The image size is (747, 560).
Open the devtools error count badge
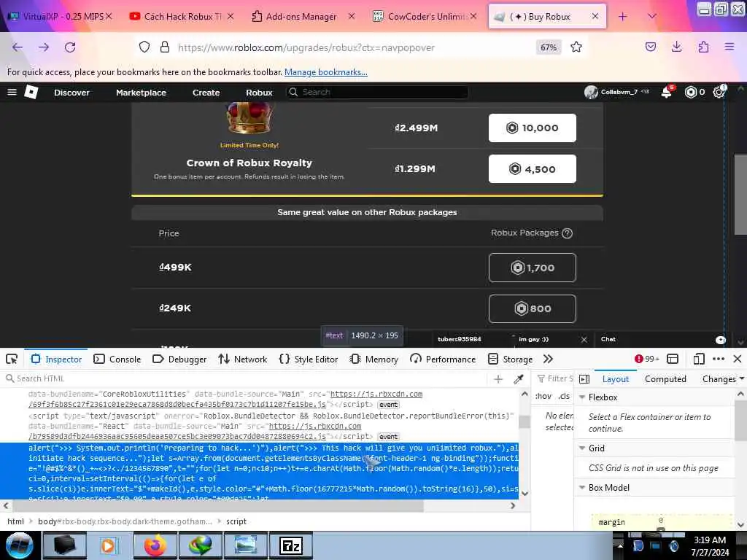tap(646, 359)
